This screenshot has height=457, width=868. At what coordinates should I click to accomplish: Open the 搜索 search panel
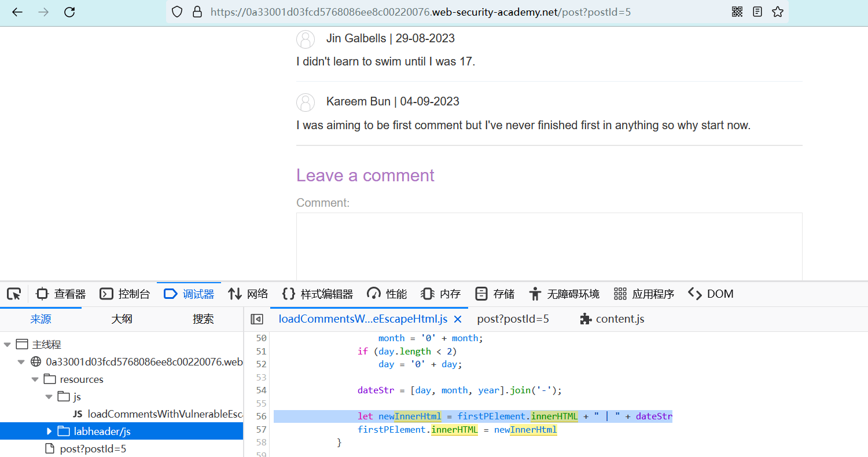[203, 319]
